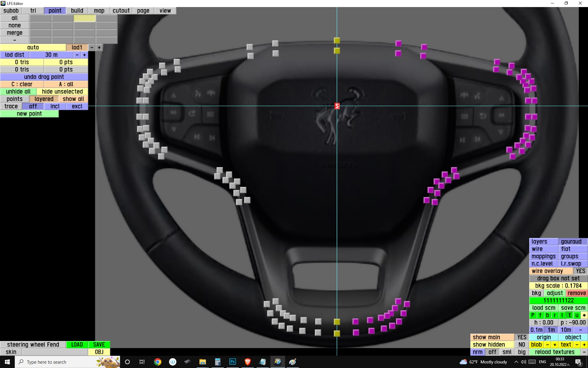This screenshot has width=588, height=368.
Task: Open the cutout tab
Action: coord(121,11)
